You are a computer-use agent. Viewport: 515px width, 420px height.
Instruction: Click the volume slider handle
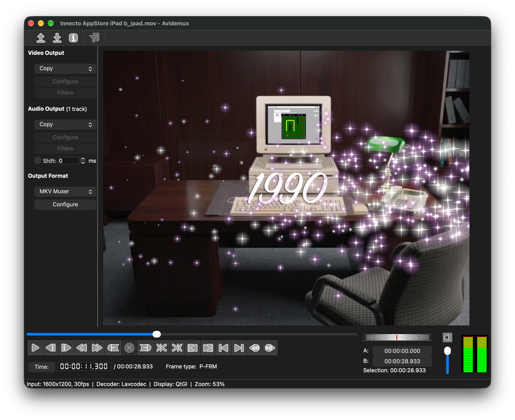[x=448, y=351]
